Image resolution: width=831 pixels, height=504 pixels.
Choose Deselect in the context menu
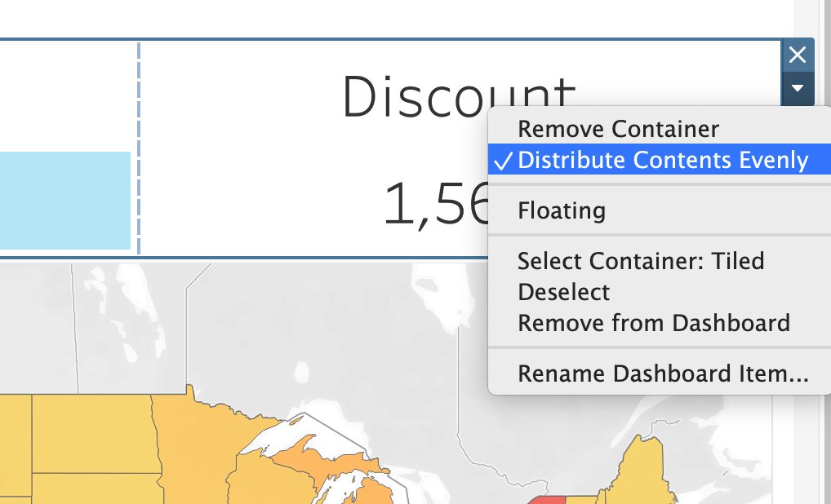tap(564, 292)
